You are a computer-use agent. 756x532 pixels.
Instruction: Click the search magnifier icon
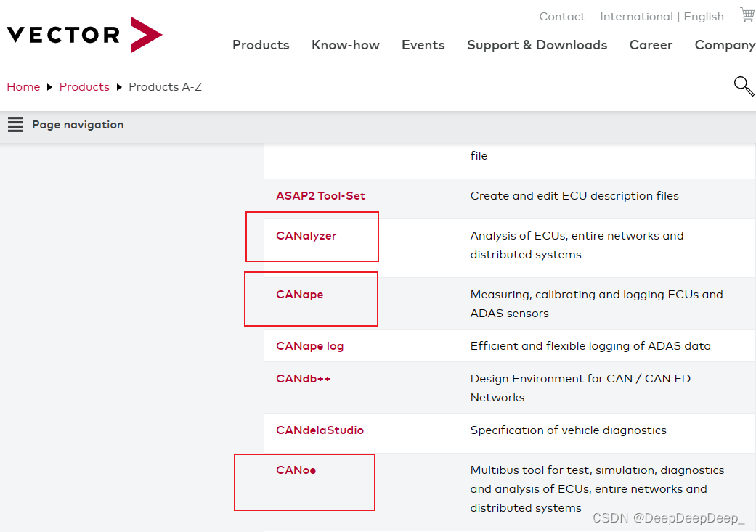pos(744,86)
